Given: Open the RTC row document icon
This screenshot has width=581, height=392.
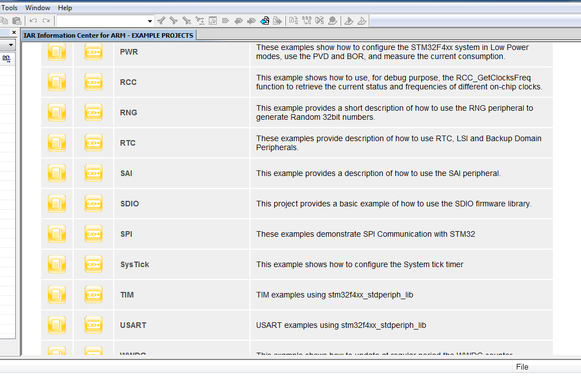Looking at the screenshot, I should [x=57, y=143].
